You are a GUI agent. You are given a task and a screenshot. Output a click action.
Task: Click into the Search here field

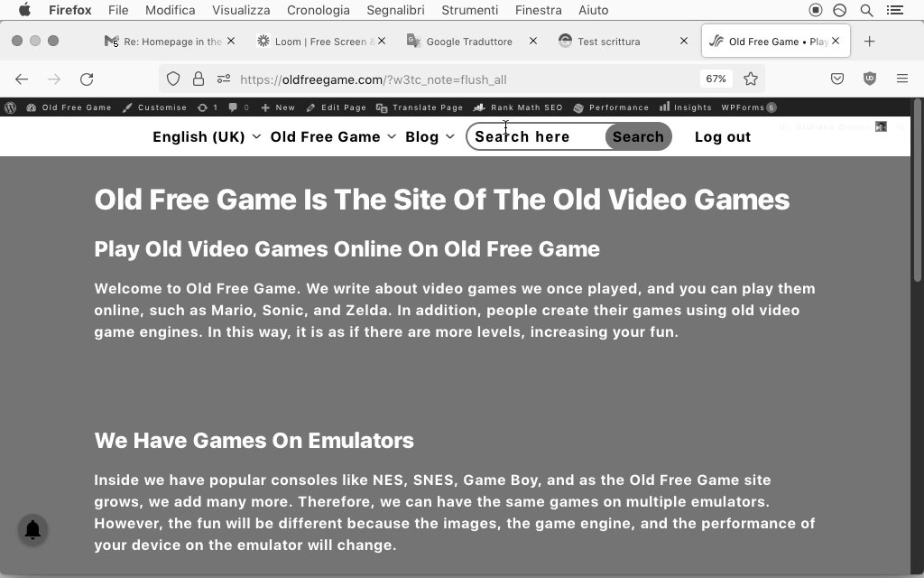[536, 137]
